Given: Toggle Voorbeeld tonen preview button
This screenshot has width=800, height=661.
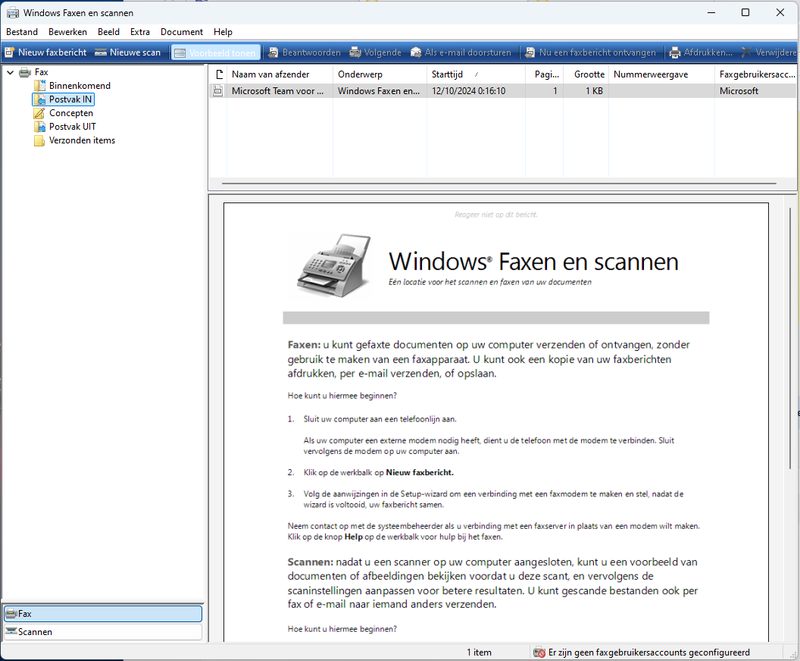Looking at the screenshot, I should coord(215,53).
